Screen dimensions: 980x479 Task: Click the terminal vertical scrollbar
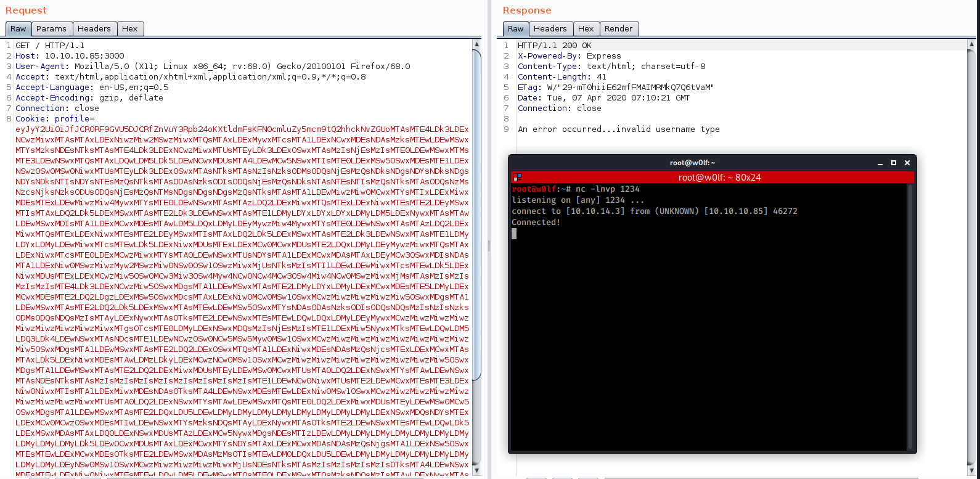tap(910, 316)
